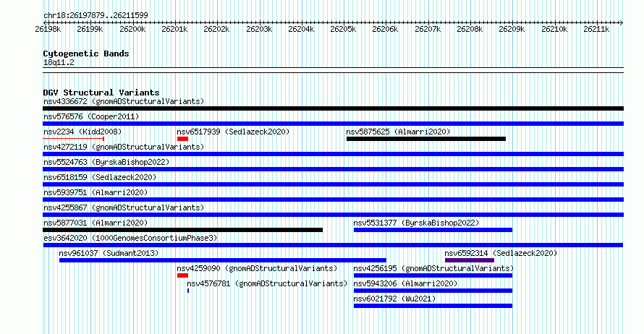Open nsv6592314 (Sedlazeck2020) label
Viewport: 644px width, 334px height.
click(501, 253)
